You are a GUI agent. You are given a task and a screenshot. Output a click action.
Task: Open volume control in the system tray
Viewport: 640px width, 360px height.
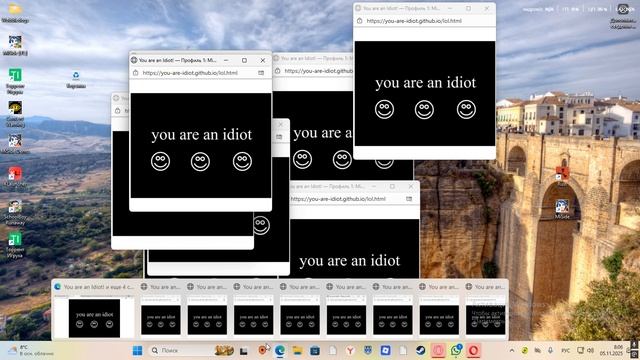point(590,351)
